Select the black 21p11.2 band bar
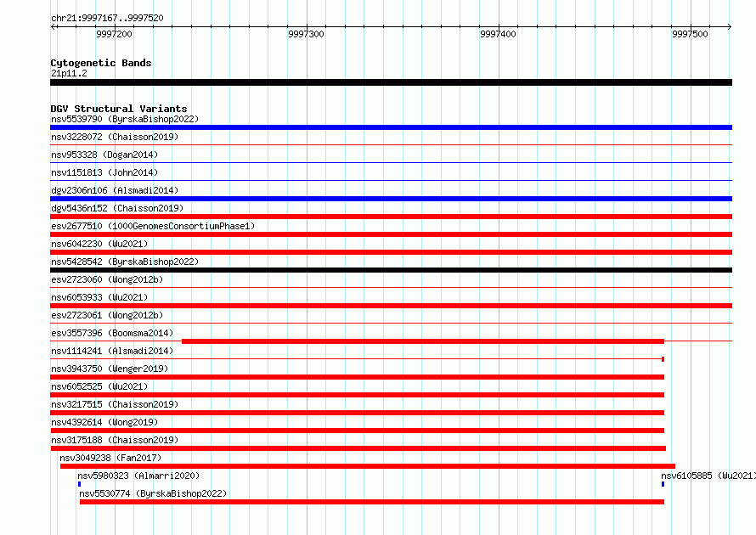The width and height of the screenshot is (756, 535). point(391,82)
